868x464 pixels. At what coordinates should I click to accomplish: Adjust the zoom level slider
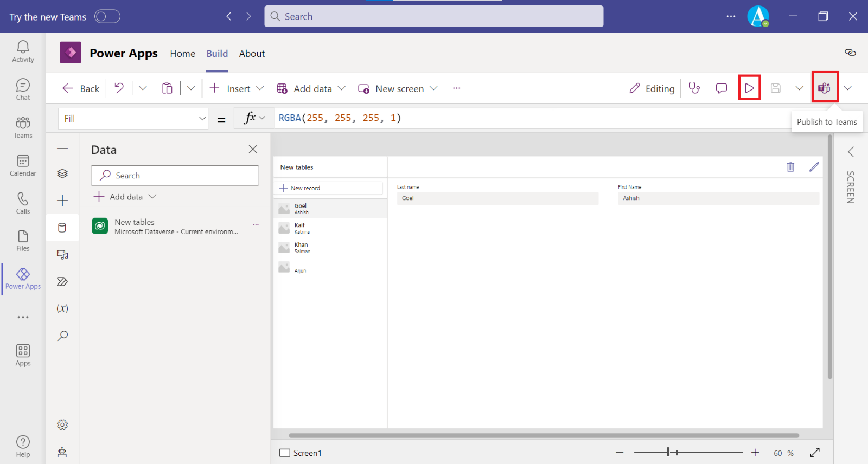click(x=669, y=452)
